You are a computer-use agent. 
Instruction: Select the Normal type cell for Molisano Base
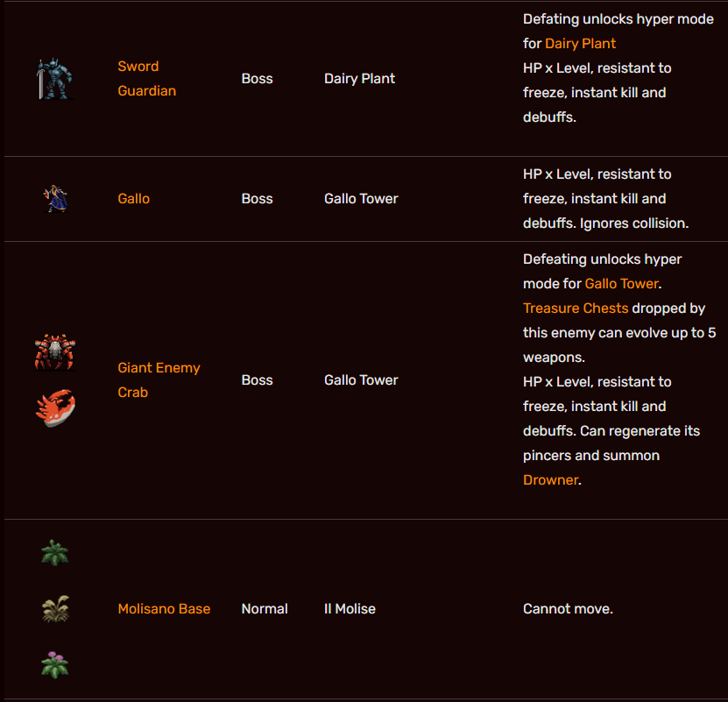(x=264, y=609)
